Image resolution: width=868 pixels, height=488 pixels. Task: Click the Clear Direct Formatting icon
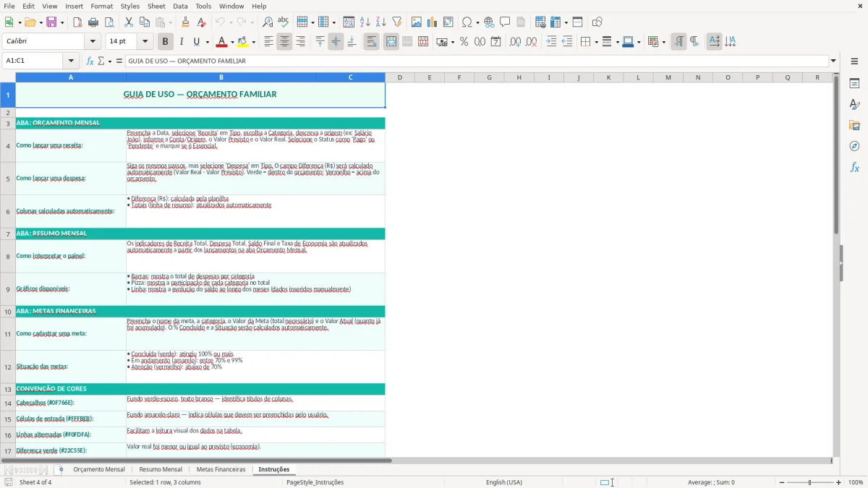pos(201,22)
